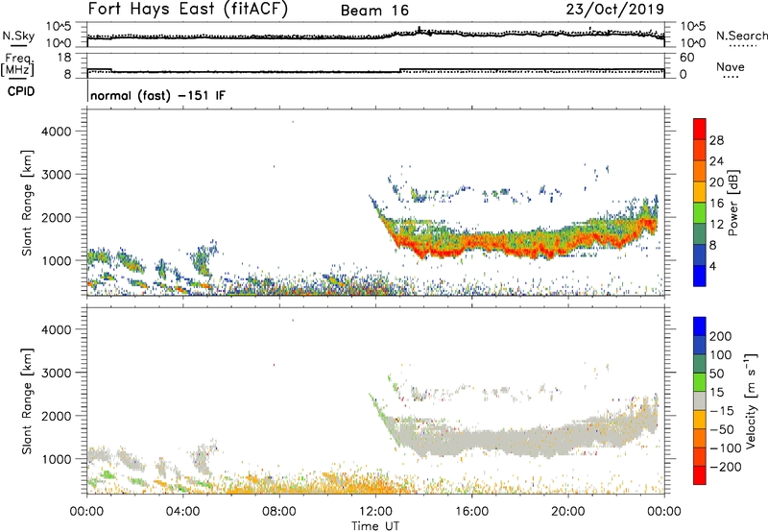The image size is (768, 532).
Task: Click the "N.Search" legend label
Action: pyautogui.click(x=741, y=36)
